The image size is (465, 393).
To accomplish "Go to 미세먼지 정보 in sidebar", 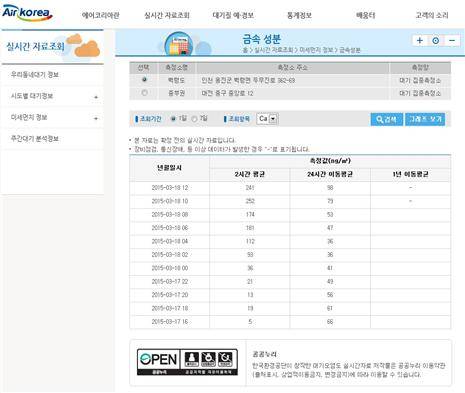I will pyautogui.click(x=29, y=117).
